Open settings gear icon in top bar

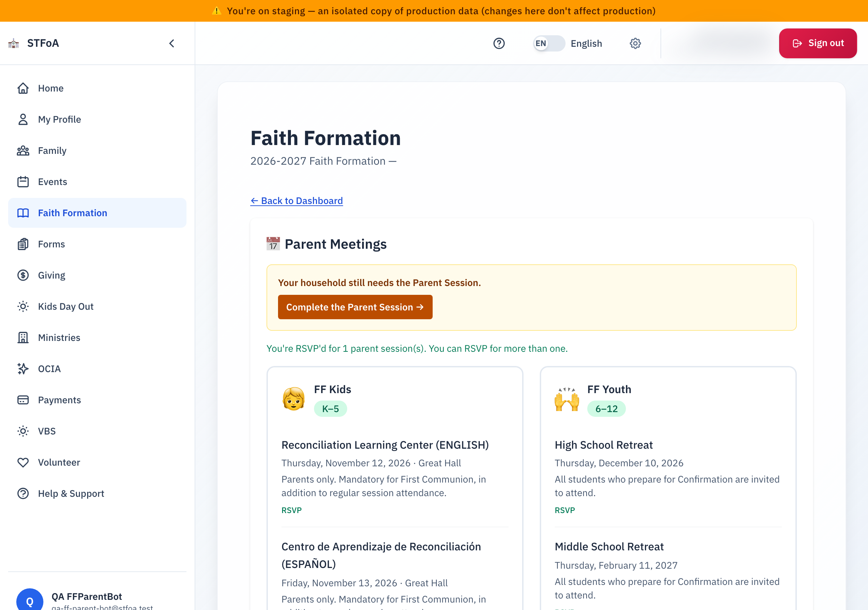(635, 43)
